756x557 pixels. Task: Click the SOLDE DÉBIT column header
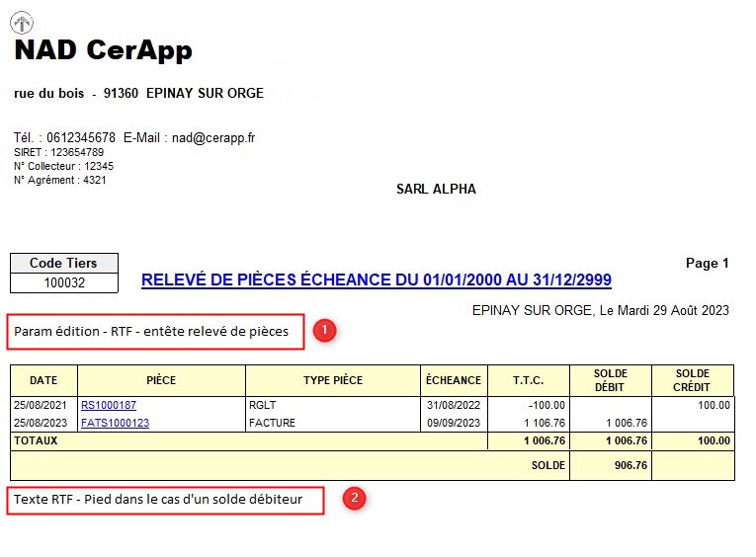pos(611,380)
